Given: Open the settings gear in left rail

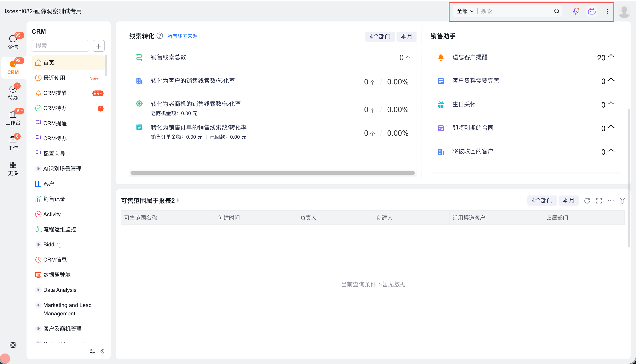Looking at the screenshot, I should point(13,345).
